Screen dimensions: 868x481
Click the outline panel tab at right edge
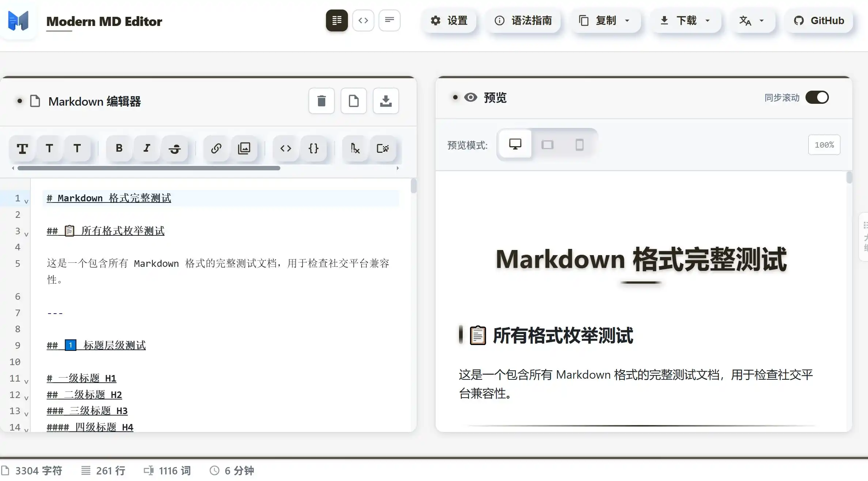864,237
